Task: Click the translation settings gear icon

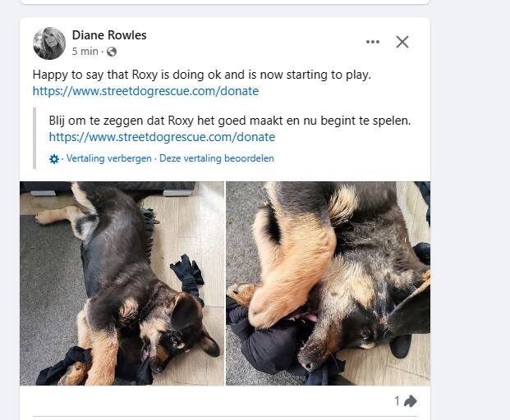Action: (54, 159)
